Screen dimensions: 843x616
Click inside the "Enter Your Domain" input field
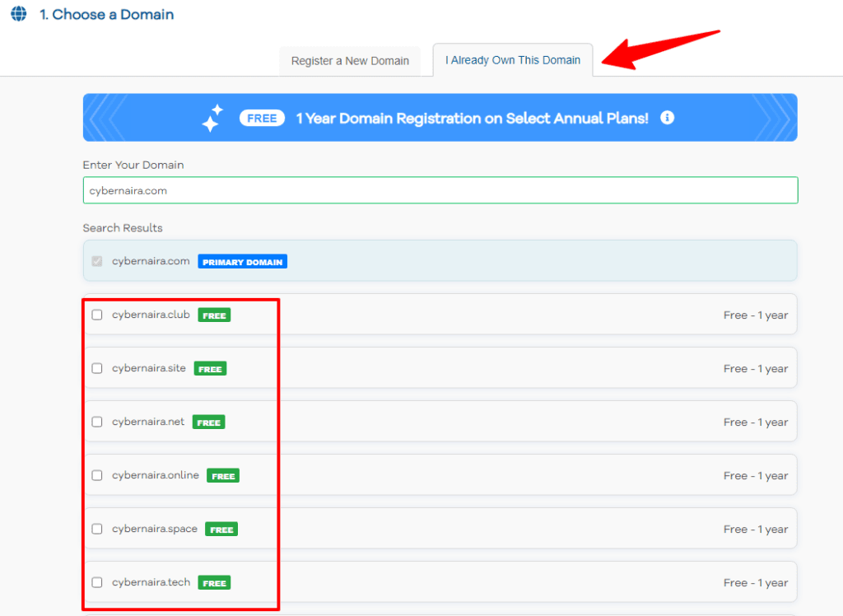point(439,190)
